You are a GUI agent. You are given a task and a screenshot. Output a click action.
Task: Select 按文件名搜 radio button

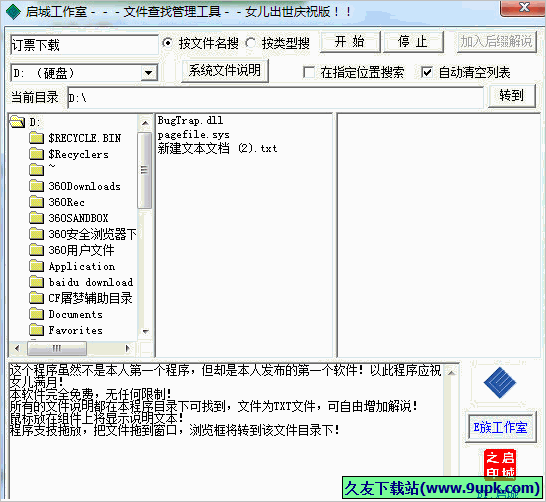167,43
